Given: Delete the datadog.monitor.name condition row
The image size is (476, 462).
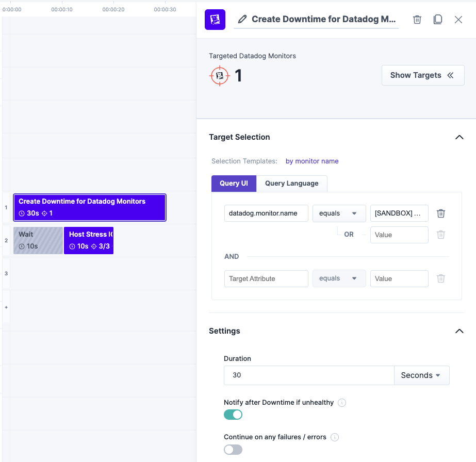Looking at the screenshot, I should point(441,213).
